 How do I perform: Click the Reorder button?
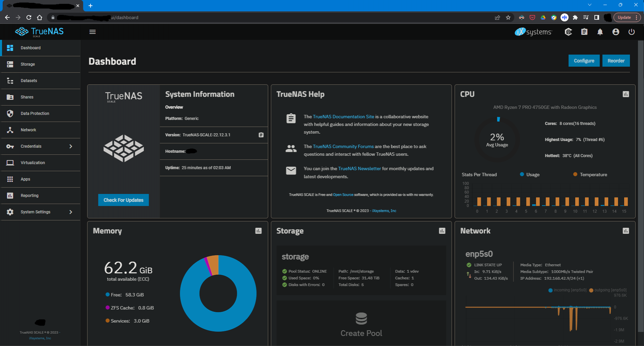[616, 61]
